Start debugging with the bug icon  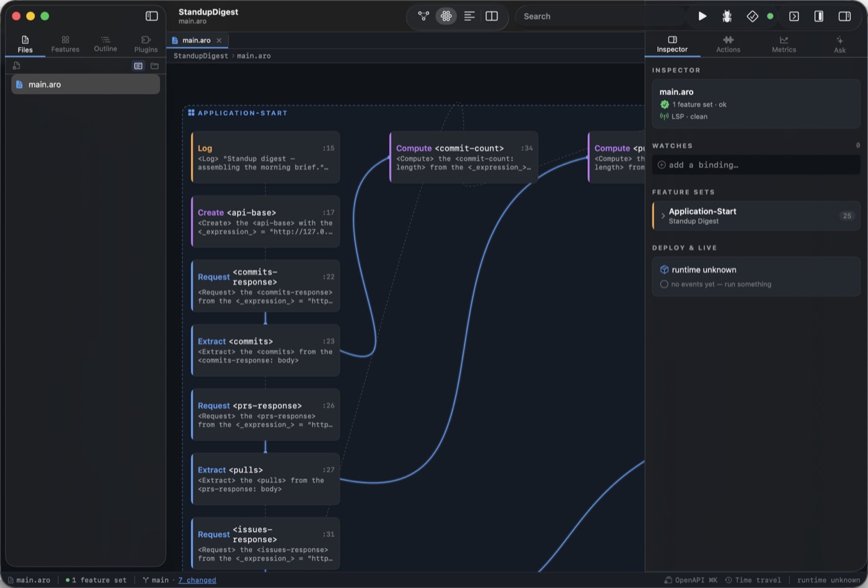[727, 16]
